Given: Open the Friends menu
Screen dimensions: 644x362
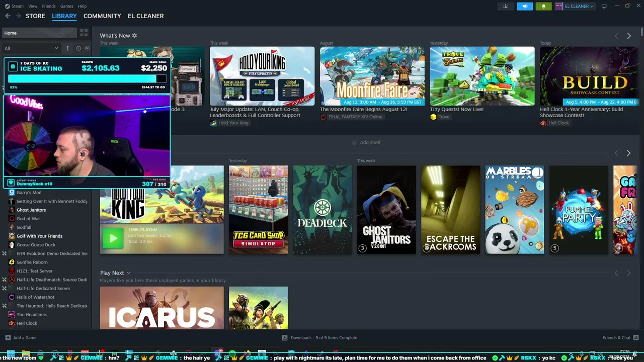Looking at the screenshot, I should [49, 6].
